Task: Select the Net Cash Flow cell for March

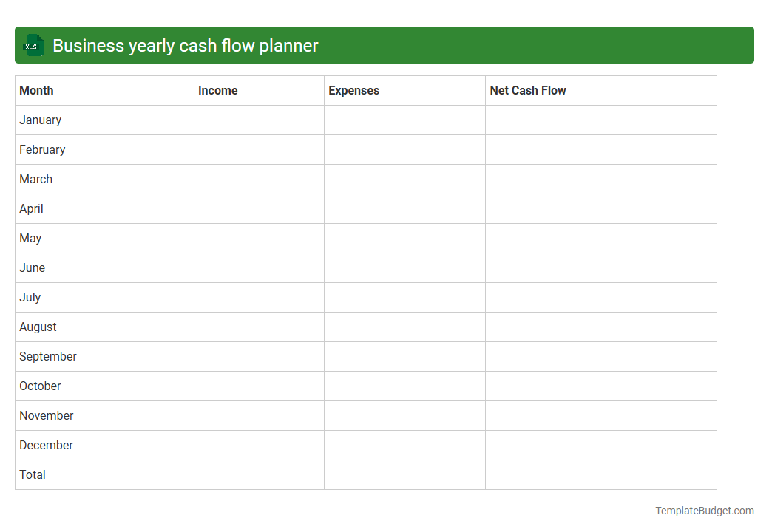Action: [x=600, y=179]
